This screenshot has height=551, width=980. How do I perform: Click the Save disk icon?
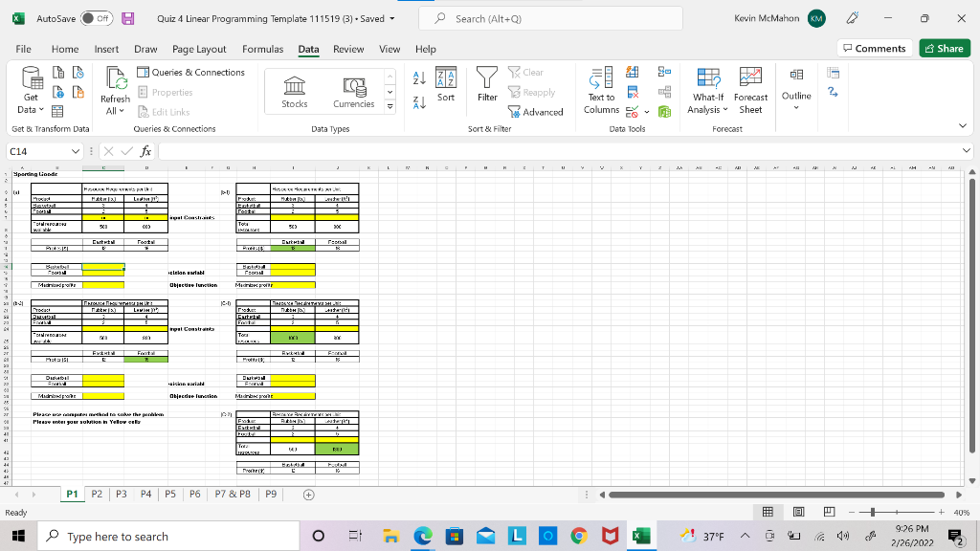click(128, 19)
